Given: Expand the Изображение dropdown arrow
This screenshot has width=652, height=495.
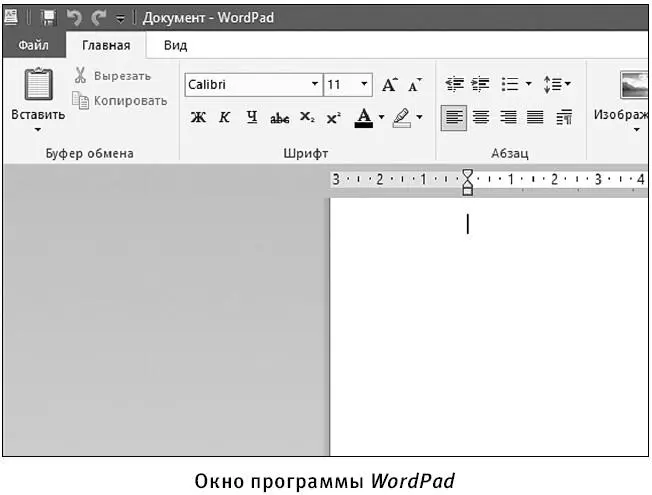Looking at the screenshot, I should coord(637,130).
